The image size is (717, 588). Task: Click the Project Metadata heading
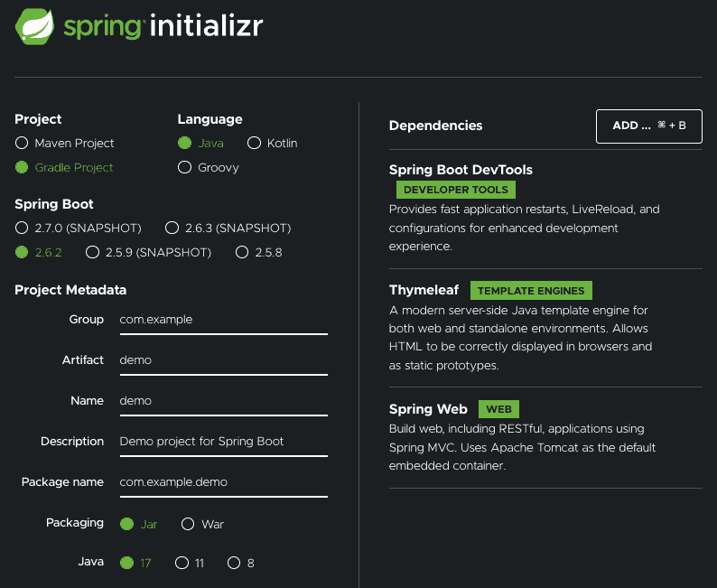(x=70, y=290)
